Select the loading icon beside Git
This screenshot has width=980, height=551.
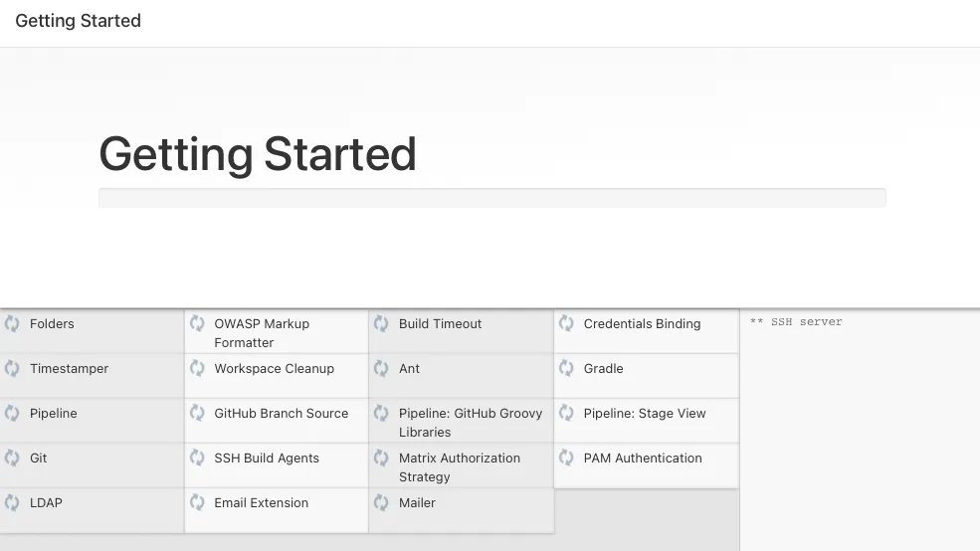click(12, 459)
